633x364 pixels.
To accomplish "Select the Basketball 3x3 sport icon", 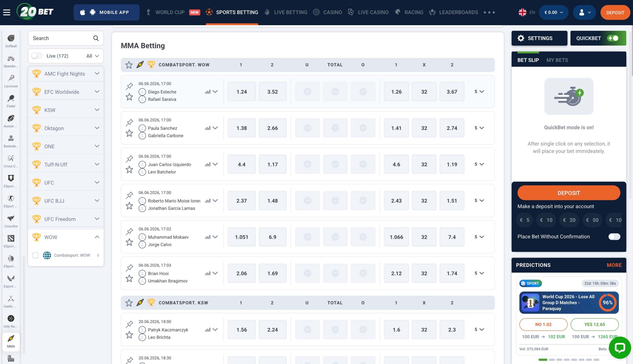I will click(11, 141).
